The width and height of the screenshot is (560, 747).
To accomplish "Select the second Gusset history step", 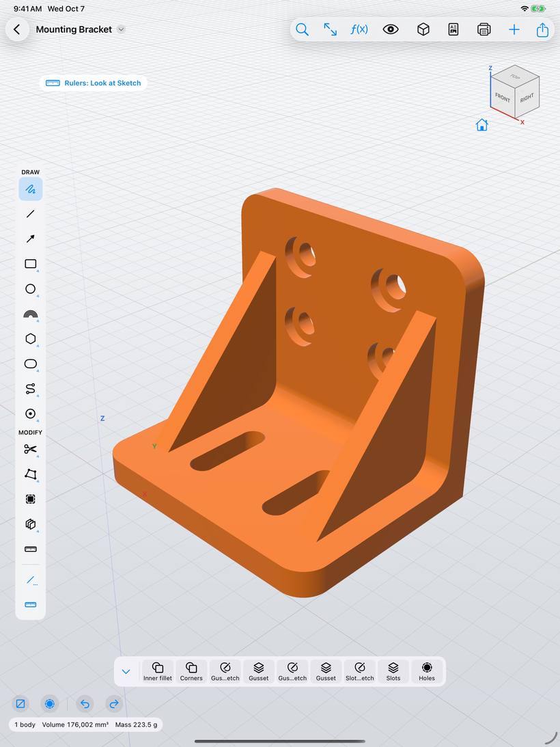I will 326,672.
